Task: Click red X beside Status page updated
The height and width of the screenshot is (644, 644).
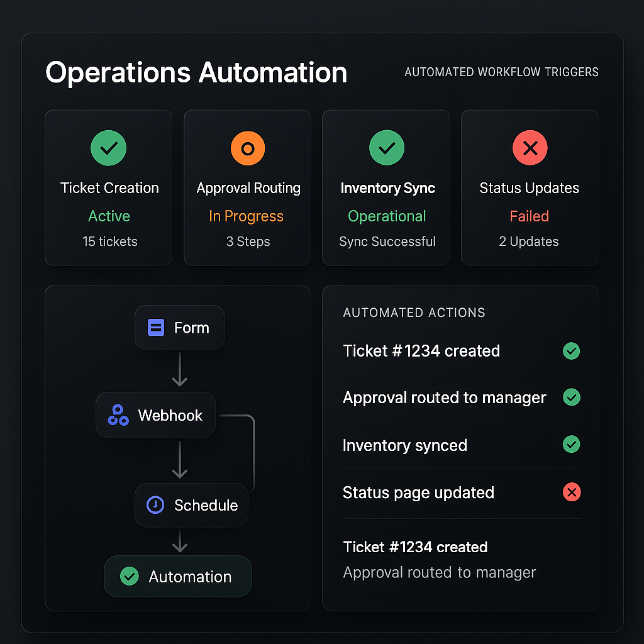Action: [x=571, y=492]
